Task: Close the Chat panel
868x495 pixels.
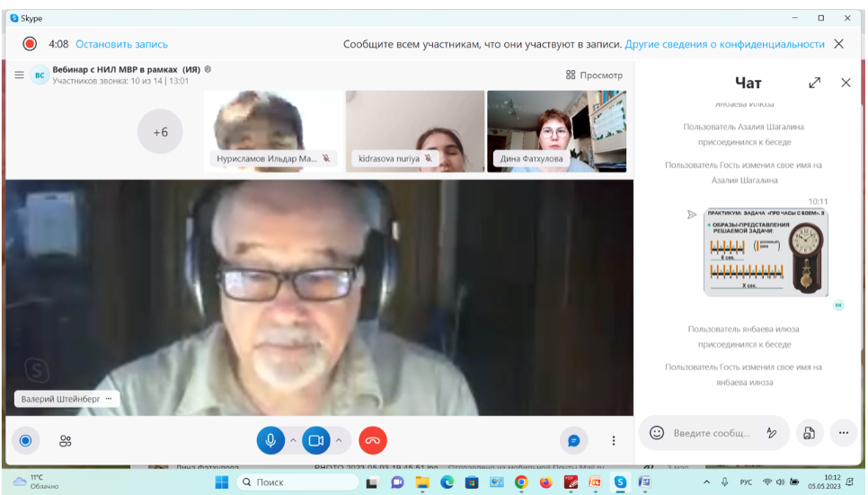Action: click(x=846, y=83)
